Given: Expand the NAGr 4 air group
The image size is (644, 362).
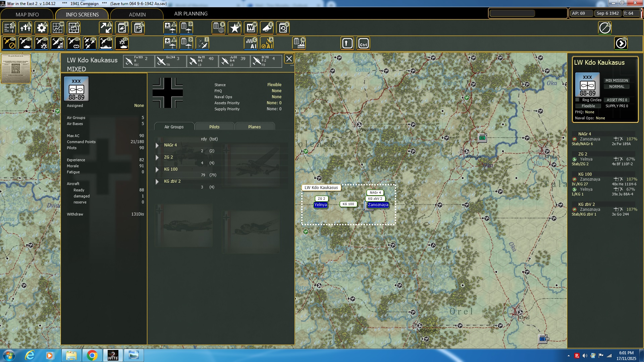Looking at the screenshot, I should coord(157,145).
